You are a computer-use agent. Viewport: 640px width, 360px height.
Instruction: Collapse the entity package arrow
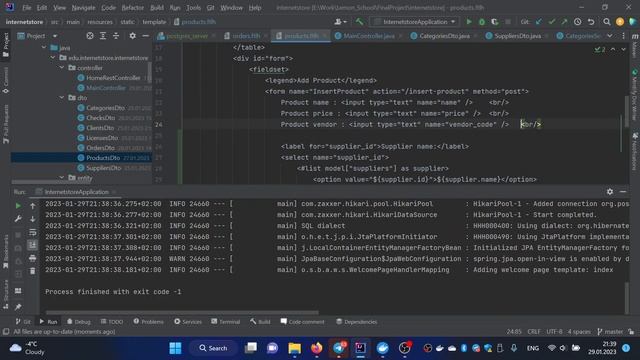(x=62, y=178)
